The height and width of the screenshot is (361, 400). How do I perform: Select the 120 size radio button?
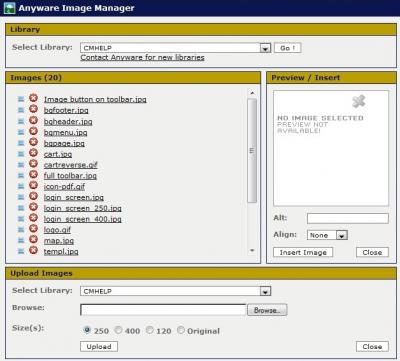pyautogui.click(x=150, y=330)
